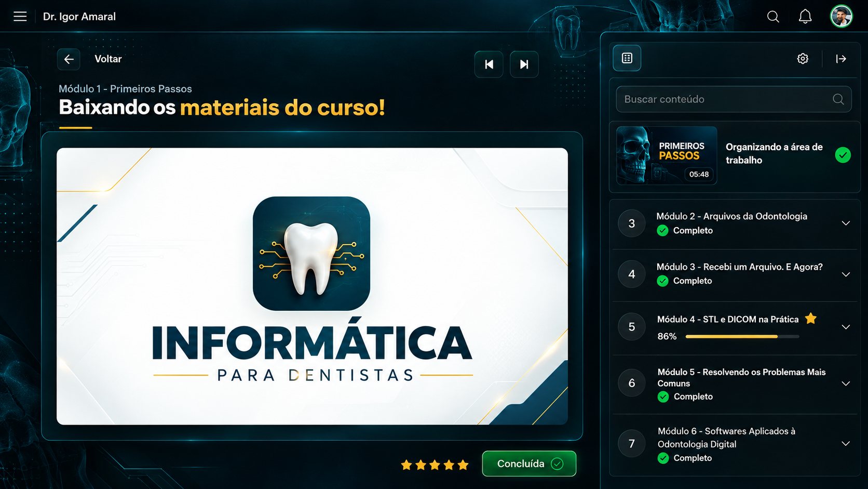Open the user profile avatar
The height and width of the screenshot is (489, 868).
coord(841,17)
